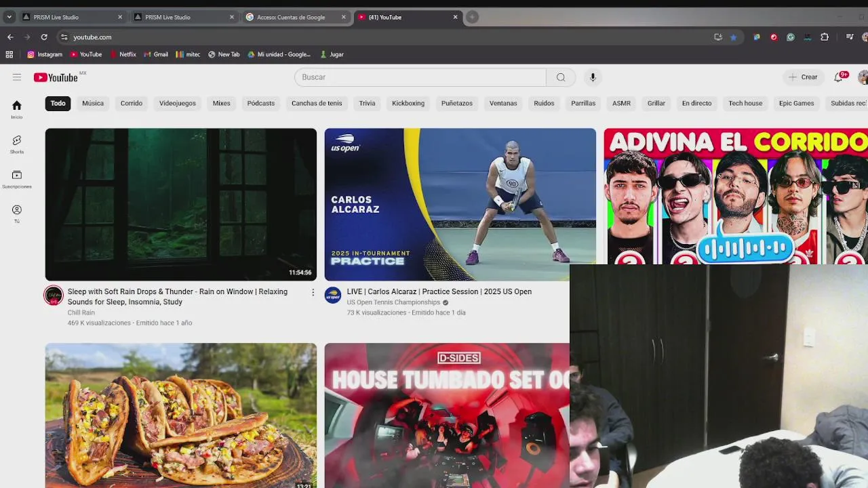Select the Mixes filter chip
868x488 pixels.
coord(222,103)
